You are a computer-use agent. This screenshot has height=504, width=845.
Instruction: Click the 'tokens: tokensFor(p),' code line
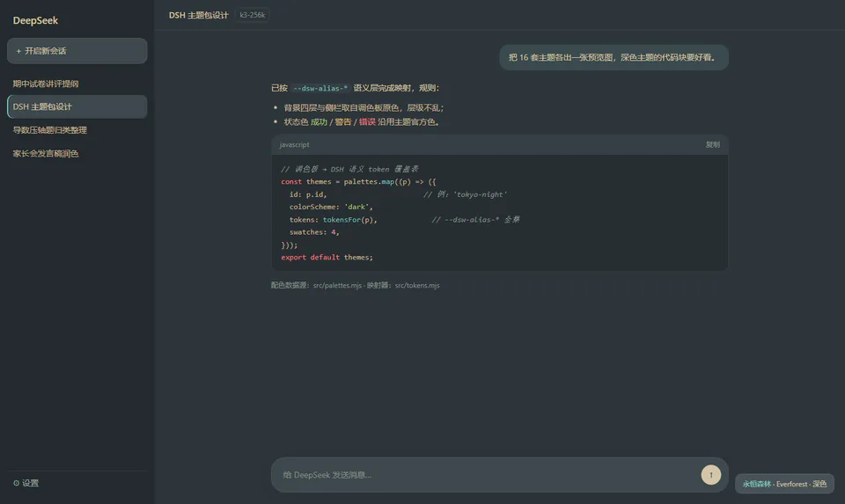pos(333,220)
